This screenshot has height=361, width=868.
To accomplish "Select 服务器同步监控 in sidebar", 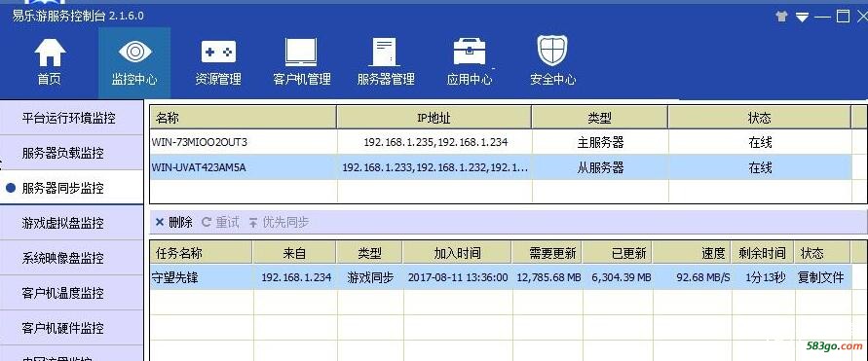I will 71,188.
